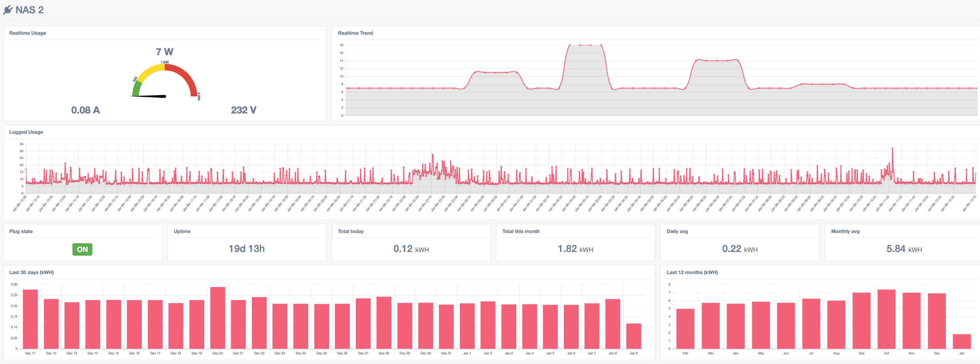Select the Uptime card heading
This screenshot has width=980, height=364.
pos(182,231)
